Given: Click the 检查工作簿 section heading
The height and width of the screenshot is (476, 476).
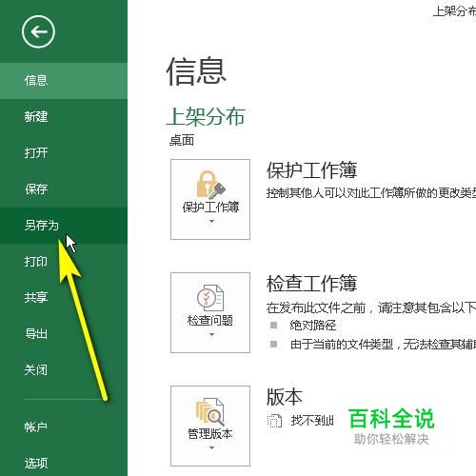Looking at the screenshot, I should [311, 284].
